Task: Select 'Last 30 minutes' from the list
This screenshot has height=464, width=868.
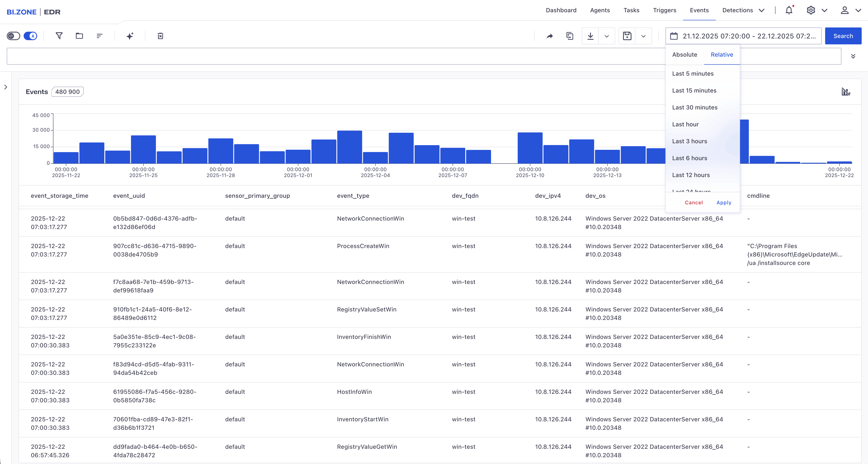Action: coord(695,107)
